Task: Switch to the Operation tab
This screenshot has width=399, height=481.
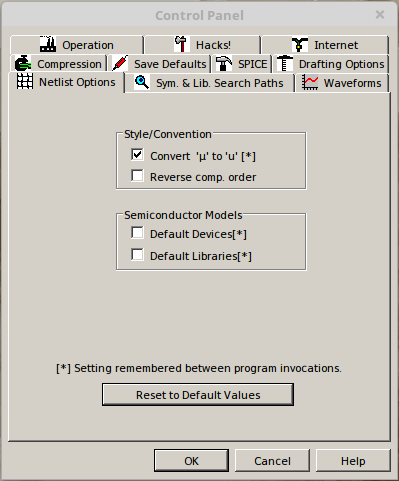Action: [x=77, y=45]
